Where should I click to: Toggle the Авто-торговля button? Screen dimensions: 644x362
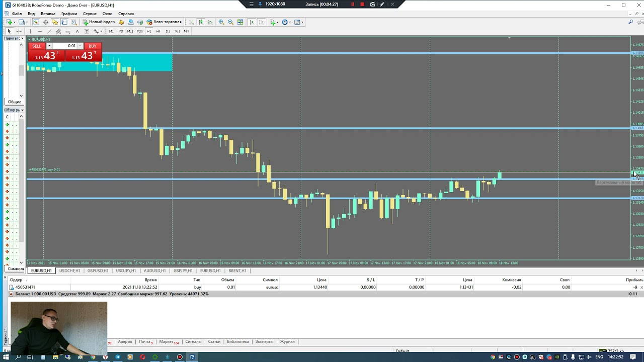pyautogui.click(x=164, y=22)
